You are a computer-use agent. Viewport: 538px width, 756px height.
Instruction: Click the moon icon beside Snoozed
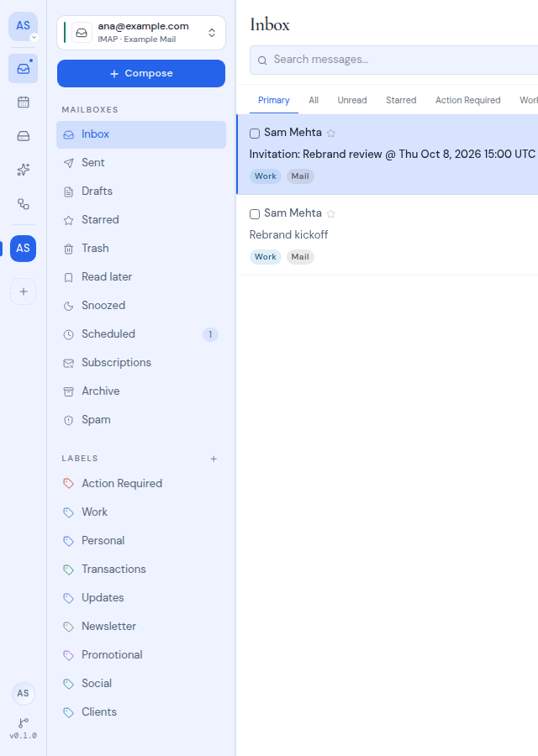[69, 306]
